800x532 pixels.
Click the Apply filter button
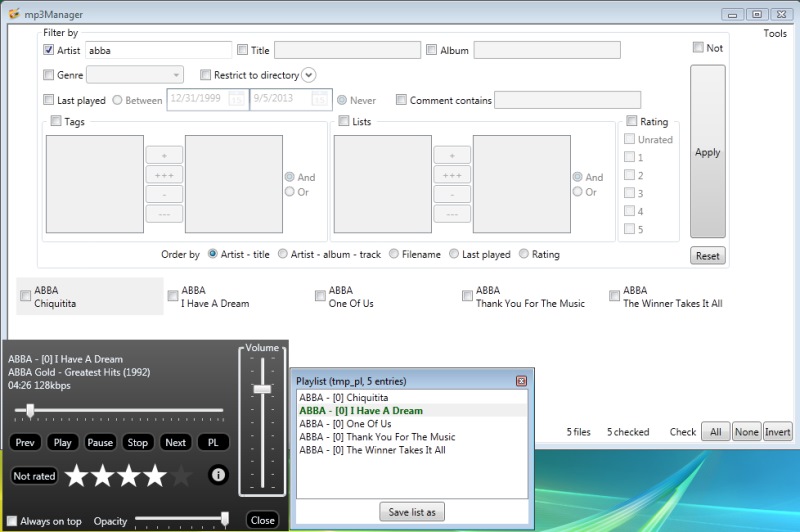[707, 153]
